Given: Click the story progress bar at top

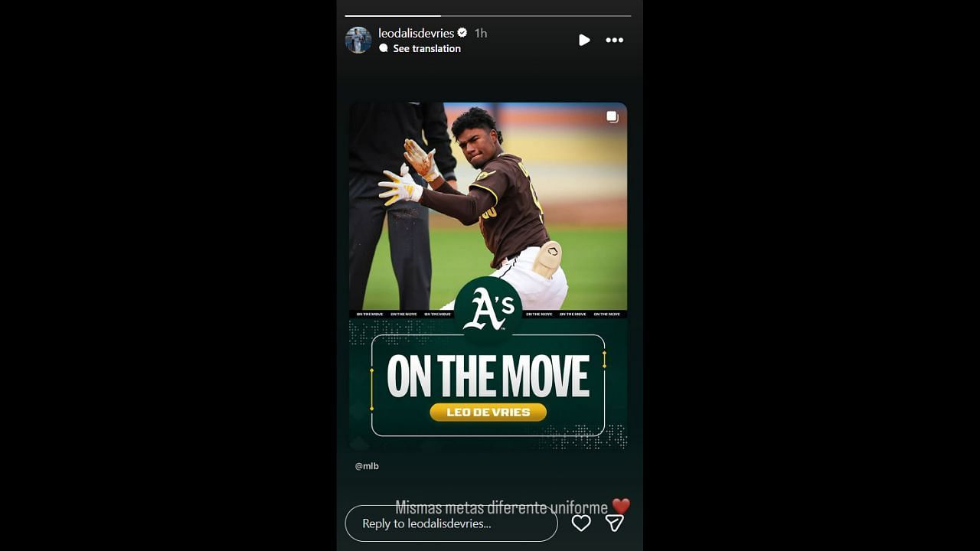Looking at the screenshot, I should 488,15.
